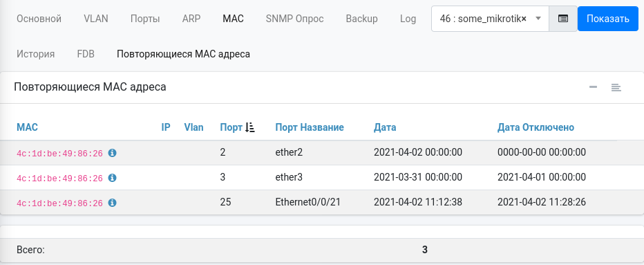This screenshot has width=644, height=265.
Task: Go to the VLAN tab
Action: 95,19
